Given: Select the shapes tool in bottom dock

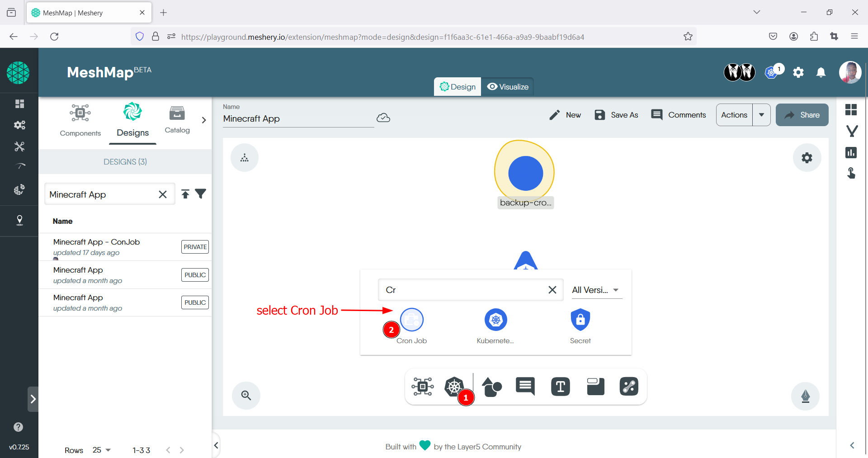Looking at the screenshot, I should click(x=491, y=387).
